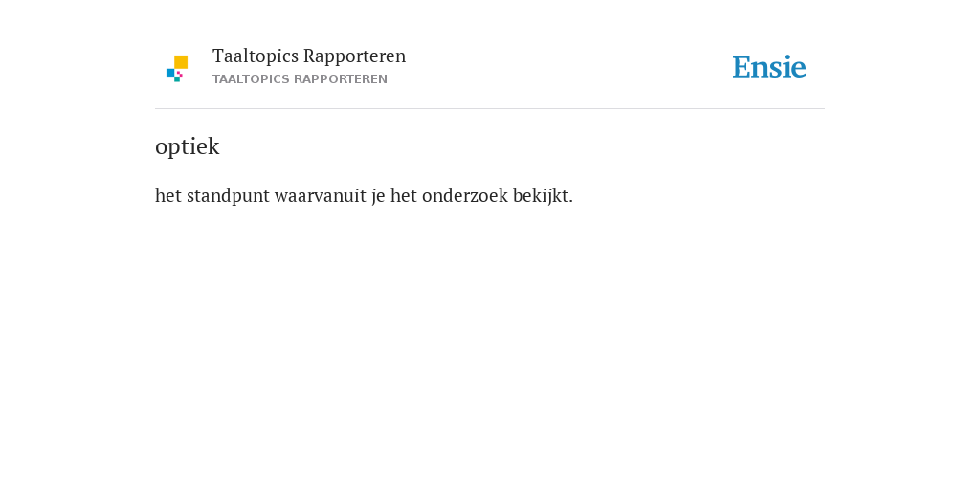Click the grey TAALTOPICS RAPPORTEREN subtitle

coord(300,79)
